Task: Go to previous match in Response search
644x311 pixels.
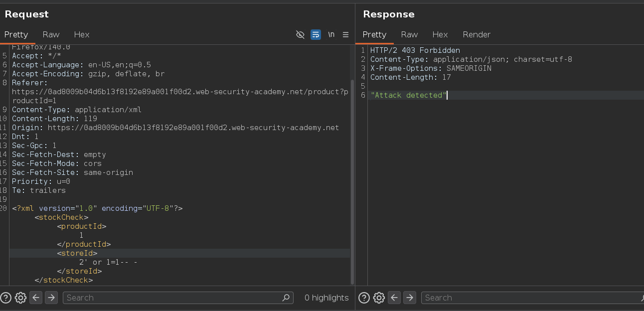Action: pos(394,298)
